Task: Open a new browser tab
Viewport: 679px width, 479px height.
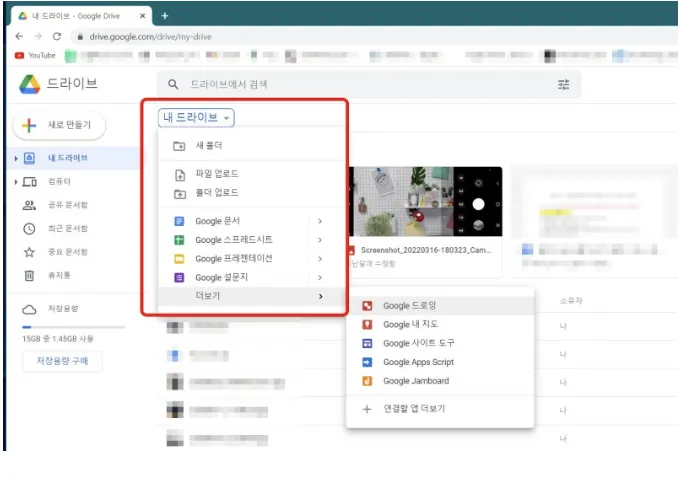Action: click(x=165, y=16)
